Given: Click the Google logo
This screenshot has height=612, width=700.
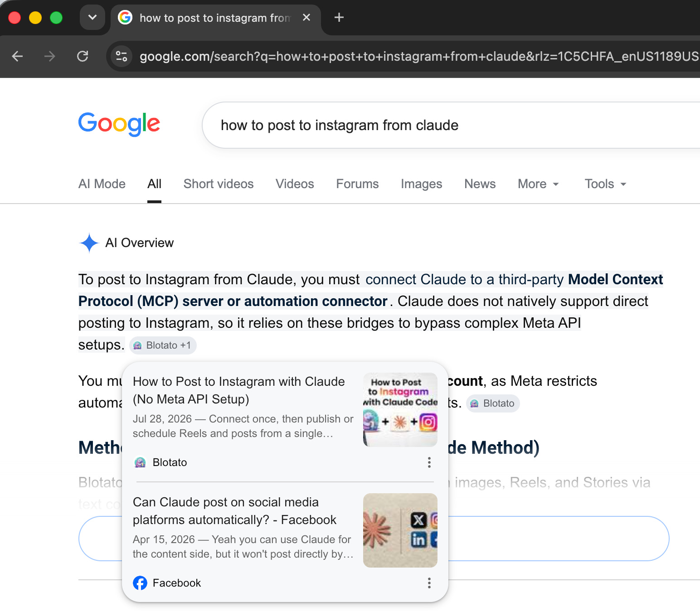Looking at the screenshot, I should 119,124.
